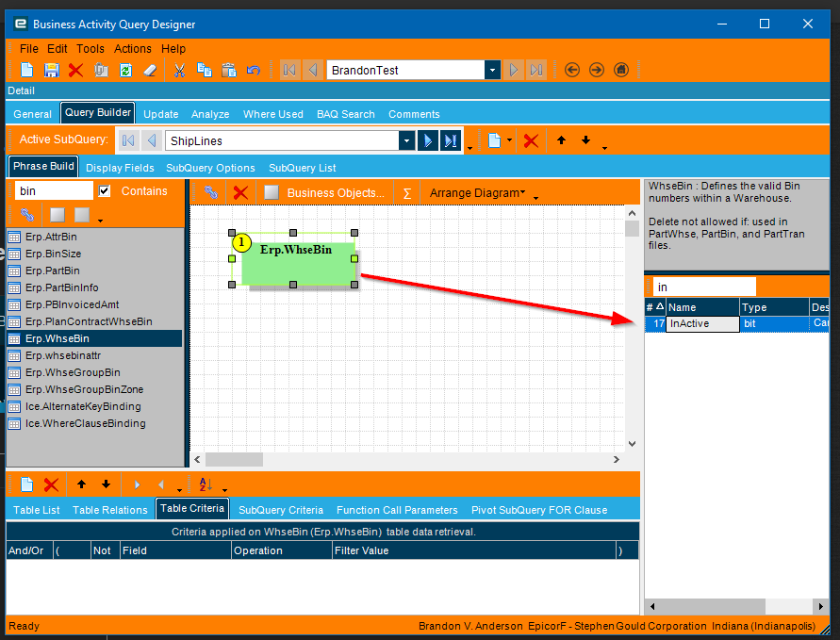
Task: Click the table search field containing bin
Action: click(x=54, y=191)
